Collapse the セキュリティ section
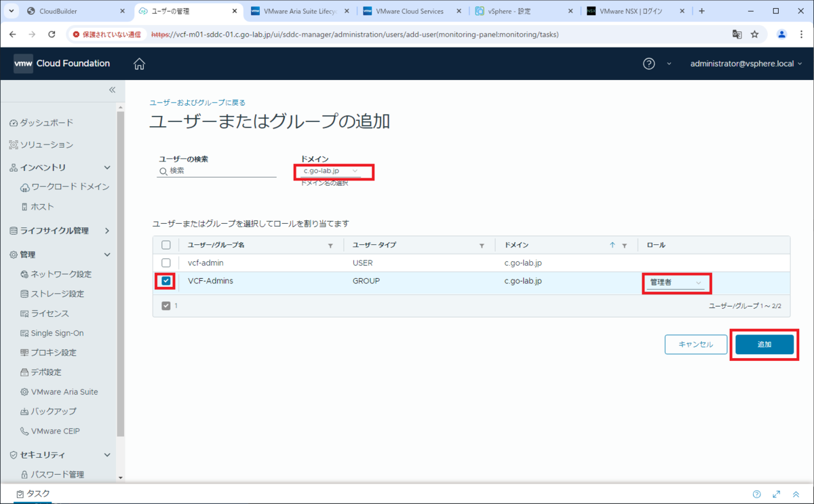The image size is (814, 504). tap(107, 455)
